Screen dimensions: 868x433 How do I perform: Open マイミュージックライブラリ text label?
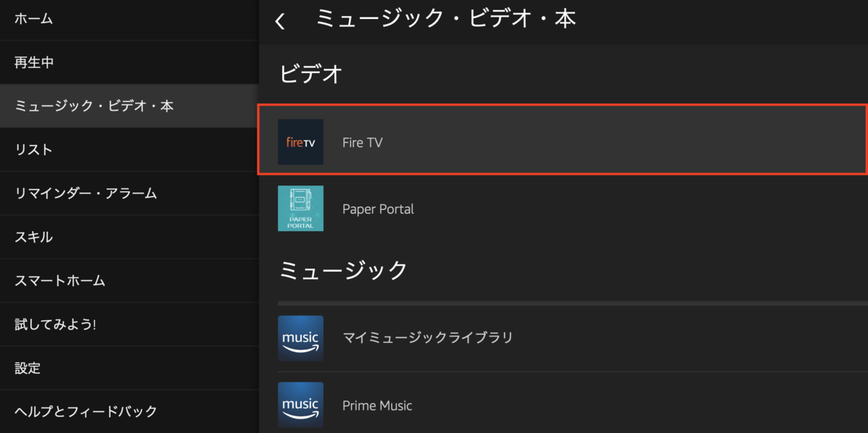click(427, 338)
